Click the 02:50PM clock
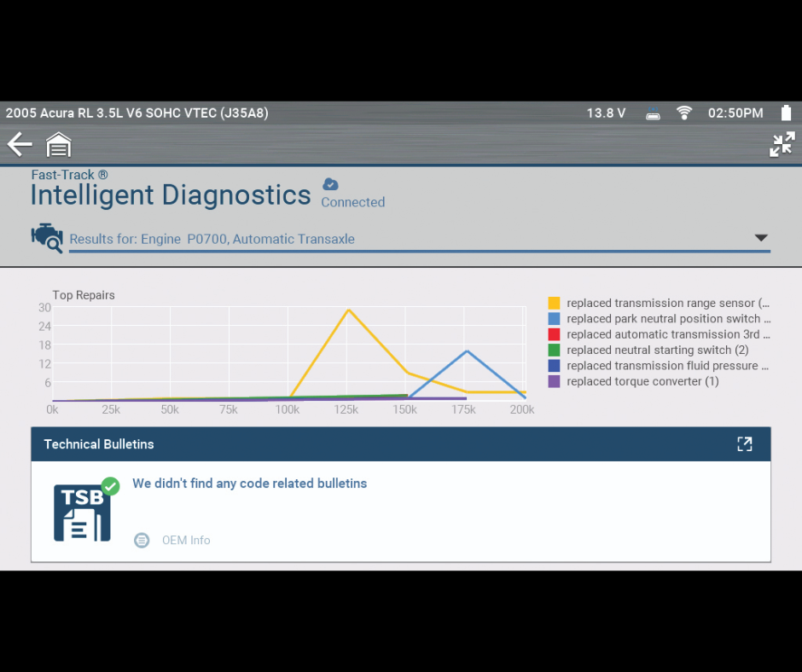The image size is (802, 672). coord(735,113)
